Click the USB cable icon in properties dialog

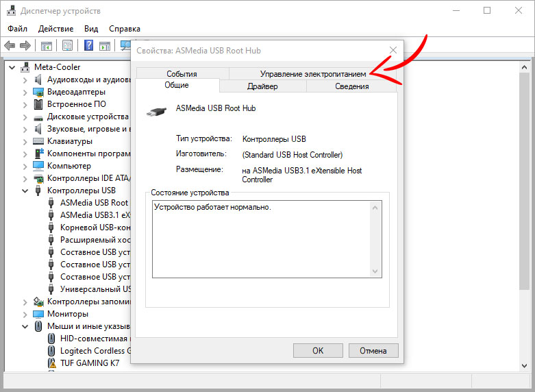[157, 112]
